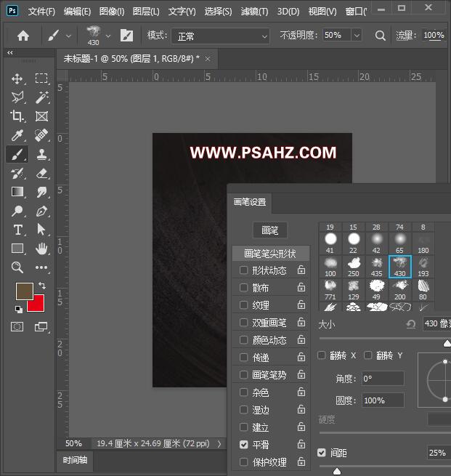Select the Polygonal Lasso tool
Image resolution: width=451 pixels, height=476 pixels.
pyautogui.click(x=17, y=97)
